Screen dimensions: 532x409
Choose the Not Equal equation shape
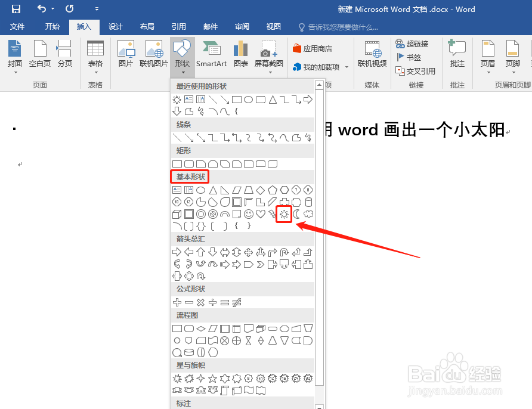[x=237, y=302]
